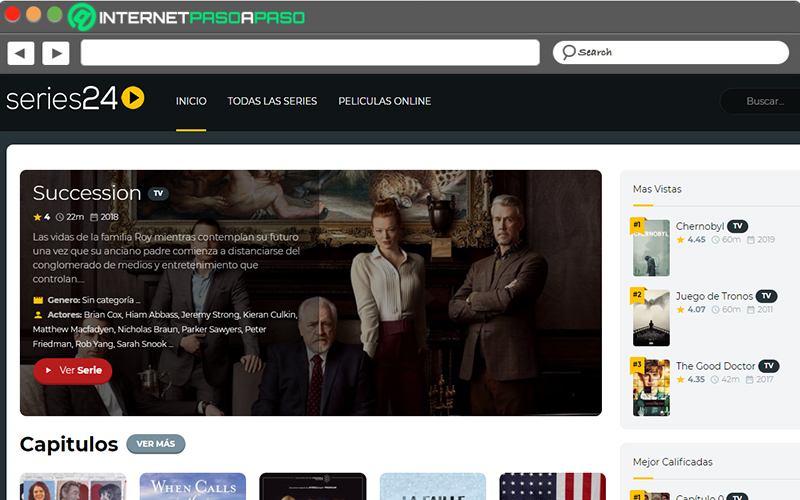Click the star icon beside 4.07 rating

[x=681, y=310]
